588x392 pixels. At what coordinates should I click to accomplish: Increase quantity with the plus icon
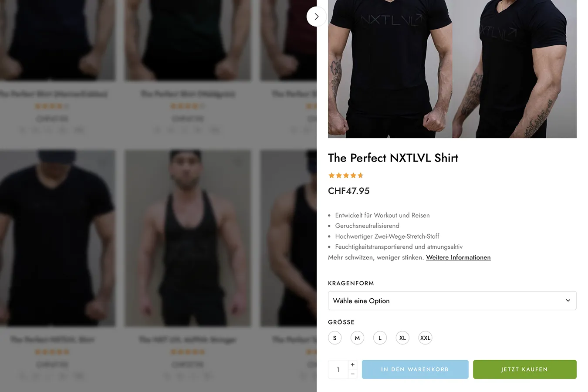(x=353, y=365)
